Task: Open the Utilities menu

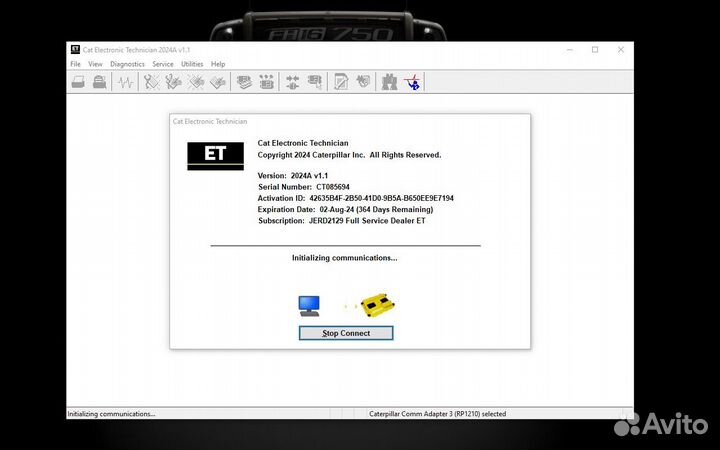Action: click(192, 64)
